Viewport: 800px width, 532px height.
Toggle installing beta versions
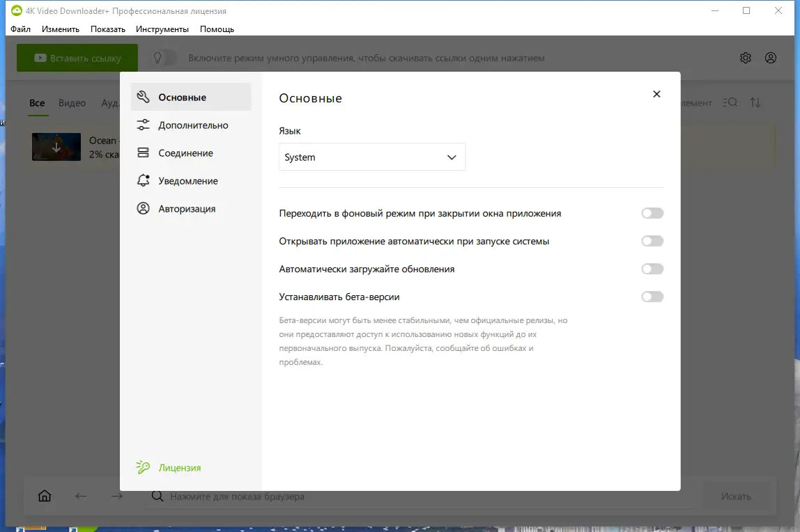[x=652, y=297]
